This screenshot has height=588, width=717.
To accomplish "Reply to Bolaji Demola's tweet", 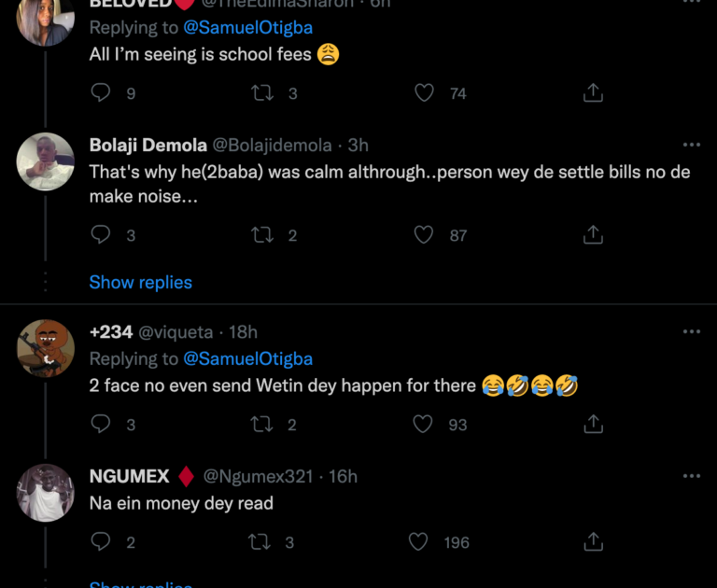I will click(x=101, y=235).
